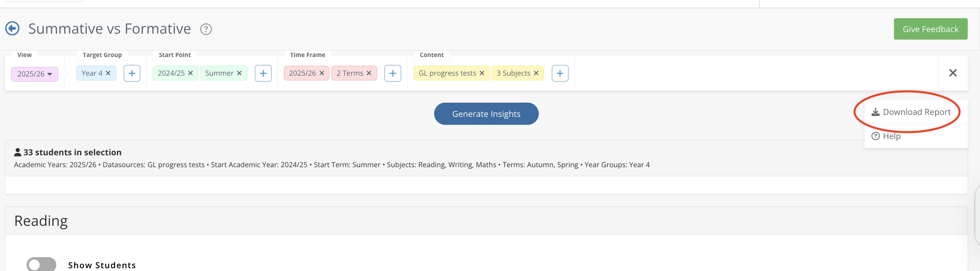Add a new Start Point filter
The height and width of the screenshot is (271, 980).
click(263, 73)
